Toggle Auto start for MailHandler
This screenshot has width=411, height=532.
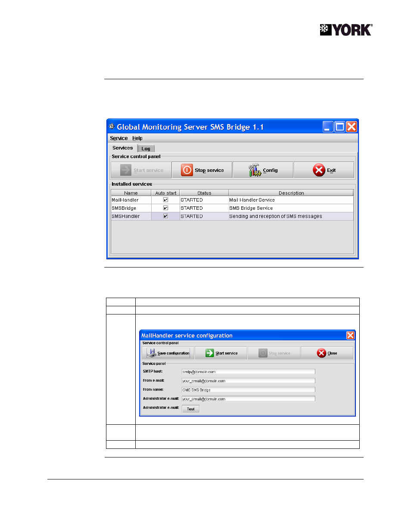coord(165,200)
